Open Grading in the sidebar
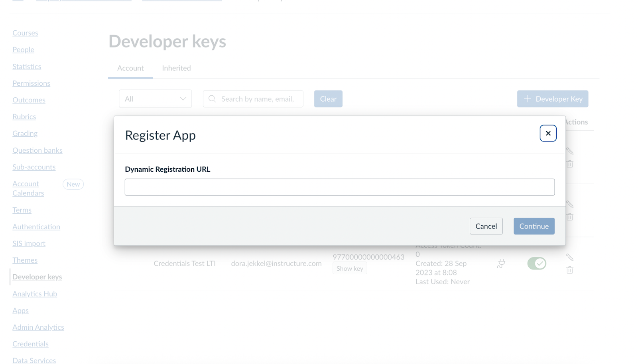This screenshot has width=638, height=364. [x=25, y=134]
